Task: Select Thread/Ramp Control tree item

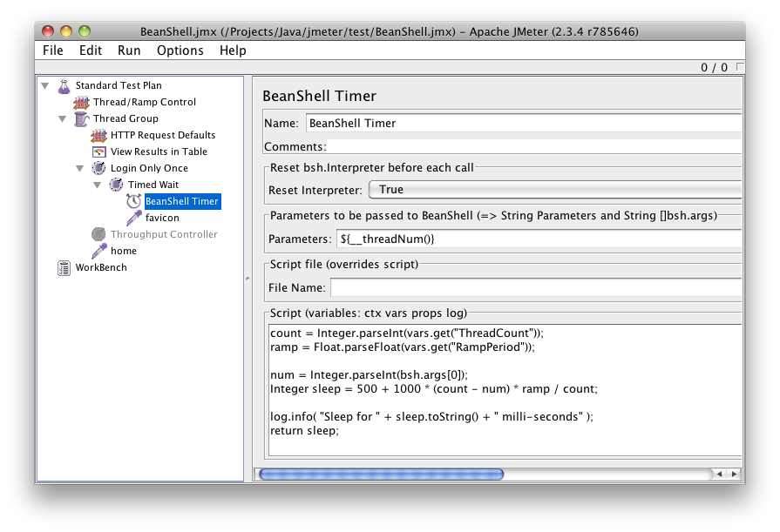Action: pyautogui.click(x=145, y=102)
